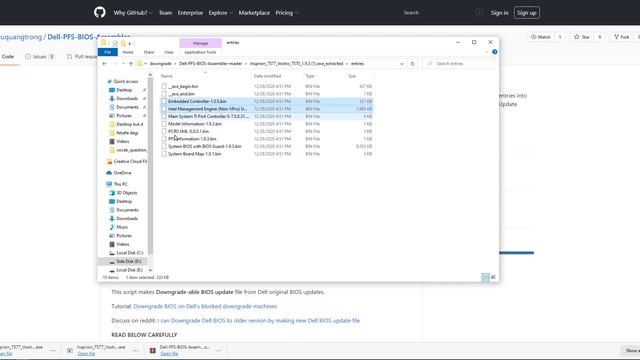The height and width of the screenshot is (360, 640).
Task: Open the Share ribbon tab
Action: (x=149, y=52)
